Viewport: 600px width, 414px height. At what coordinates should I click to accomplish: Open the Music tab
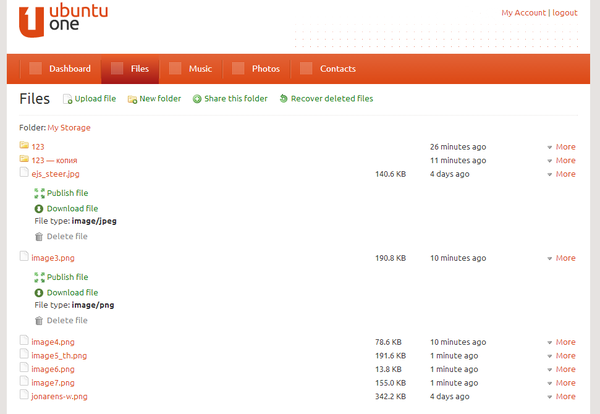(191, 69)
